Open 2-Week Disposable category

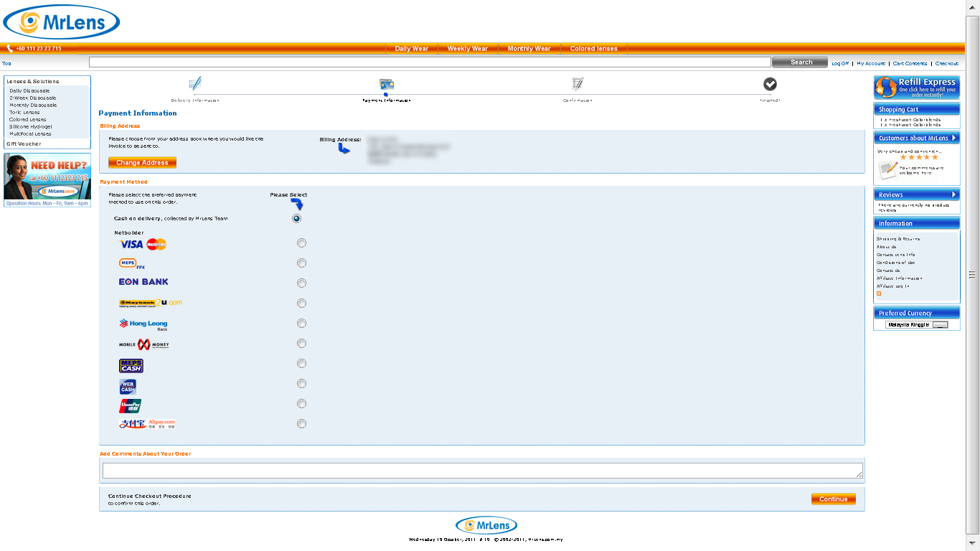[33, 98]
